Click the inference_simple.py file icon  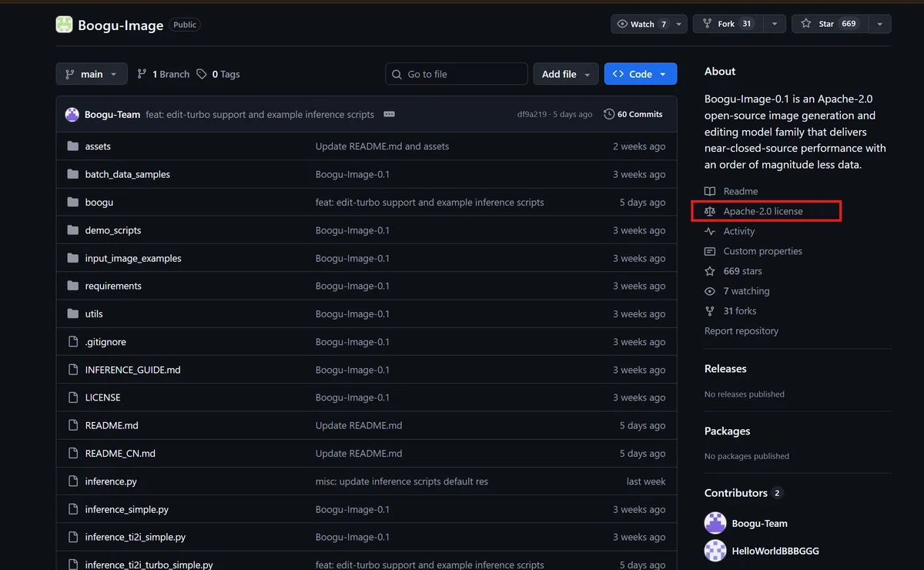pos(73,509)
